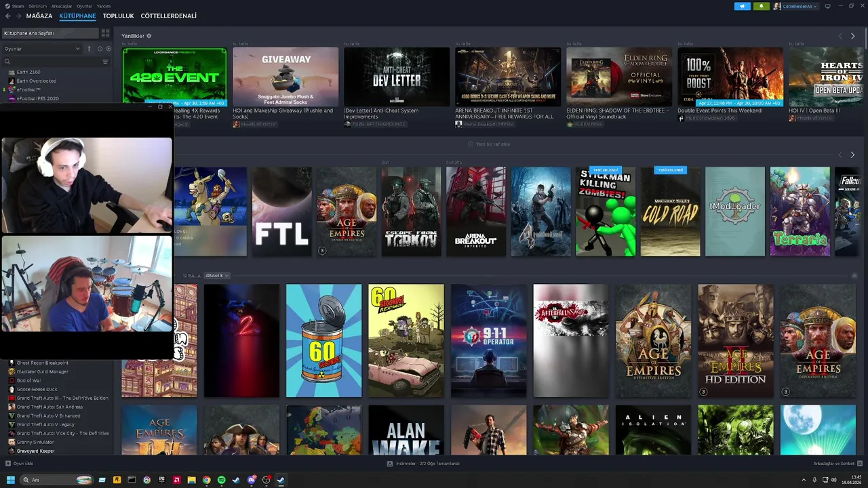
Task: Open Spotify from the taskbar
Action: coord(221,480)
